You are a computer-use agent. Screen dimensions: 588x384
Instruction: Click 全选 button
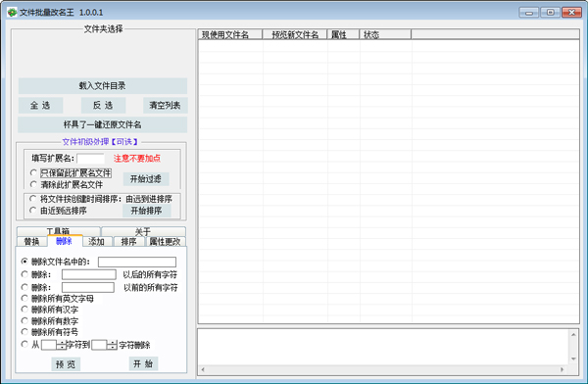[x=40, y=106]
